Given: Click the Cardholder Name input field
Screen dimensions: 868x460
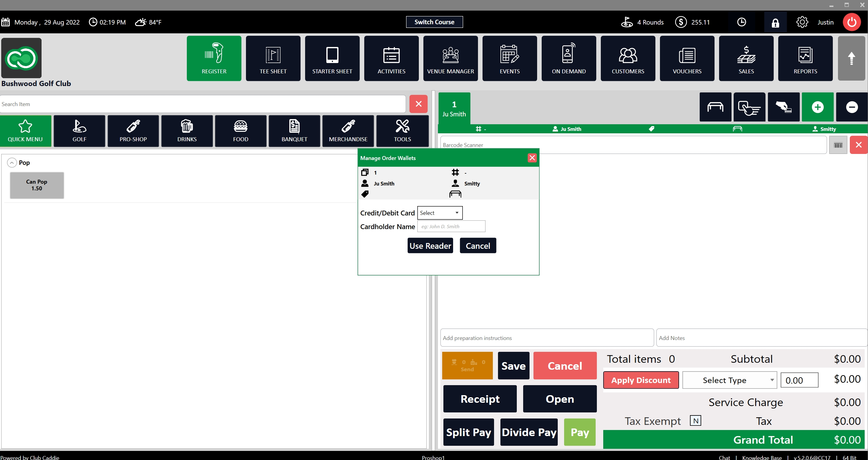Looking at the screenshot, I should click(451, 226).
